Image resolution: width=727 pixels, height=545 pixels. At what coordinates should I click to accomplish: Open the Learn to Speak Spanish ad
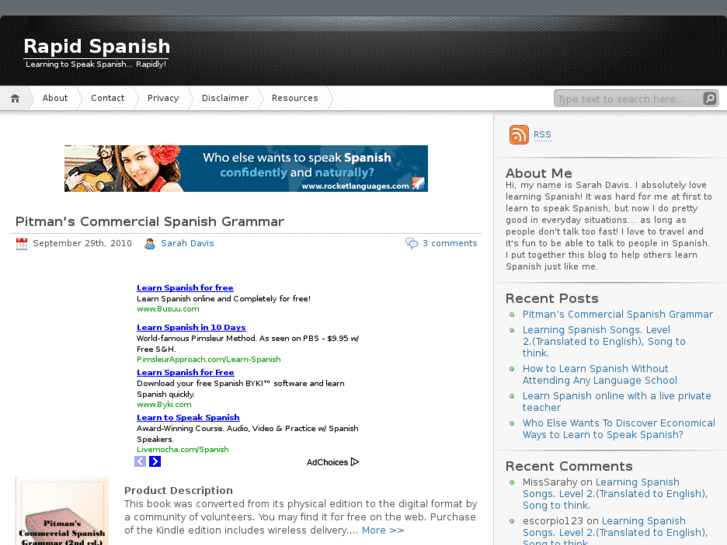(188, 417)
